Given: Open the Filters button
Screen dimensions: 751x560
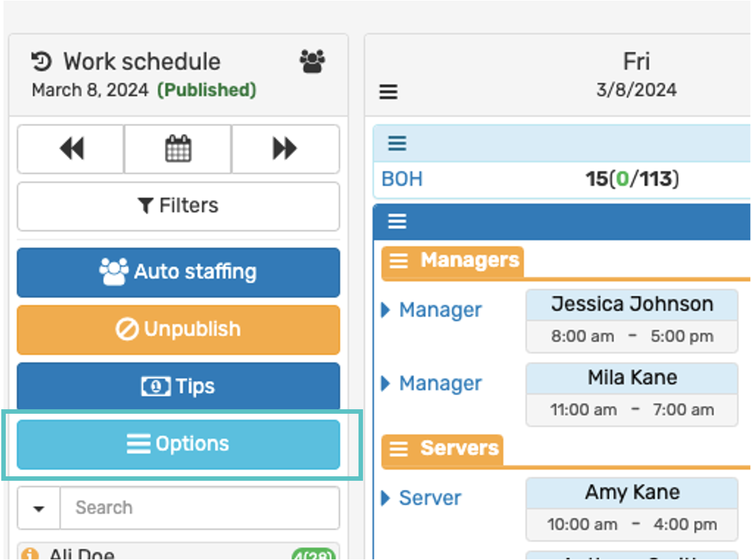Looking at the screenshot, I should 178,206.
